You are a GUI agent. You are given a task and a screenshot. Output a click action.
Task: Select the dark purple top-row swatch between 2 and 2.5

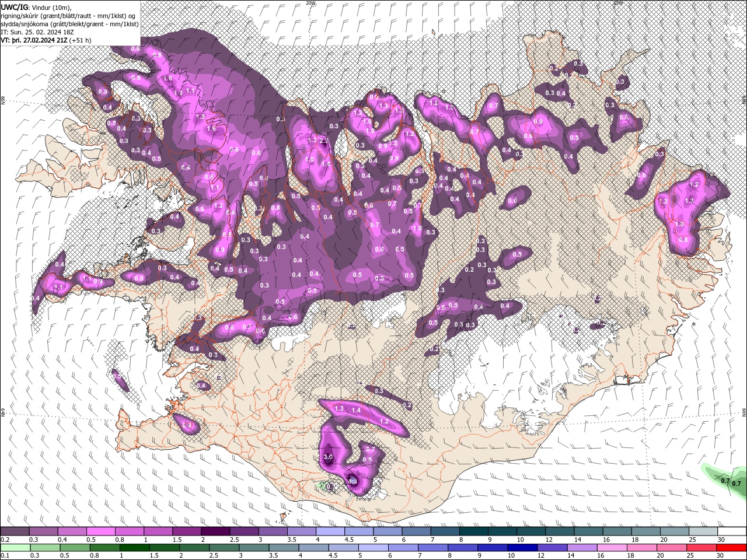pos(215,531)
